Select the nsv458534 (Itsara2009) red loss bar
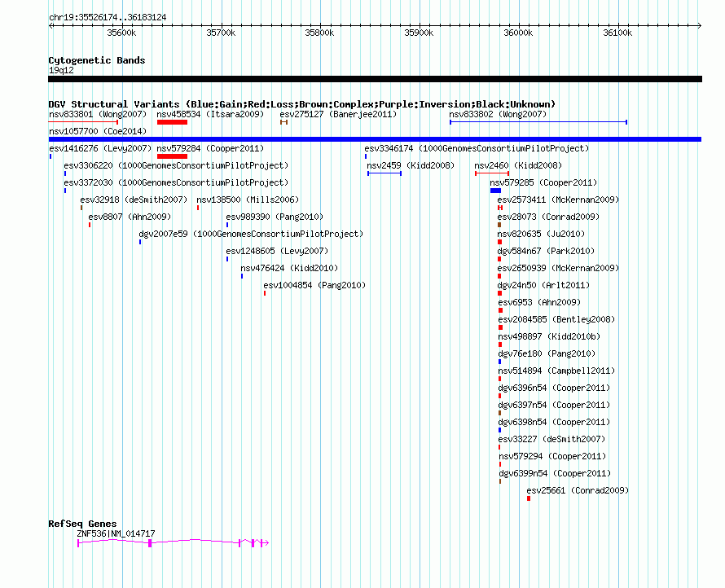 pos(172,122)
